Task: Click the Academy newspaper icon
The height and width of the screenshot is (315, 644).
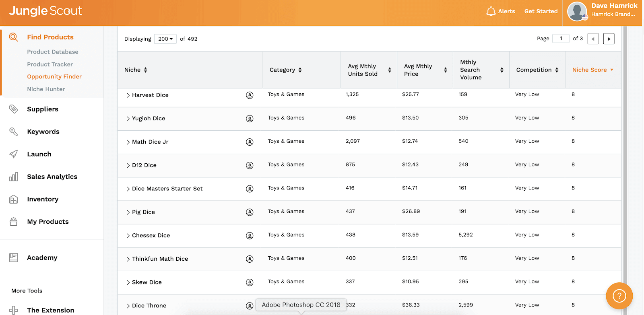Action: [14, 257]
